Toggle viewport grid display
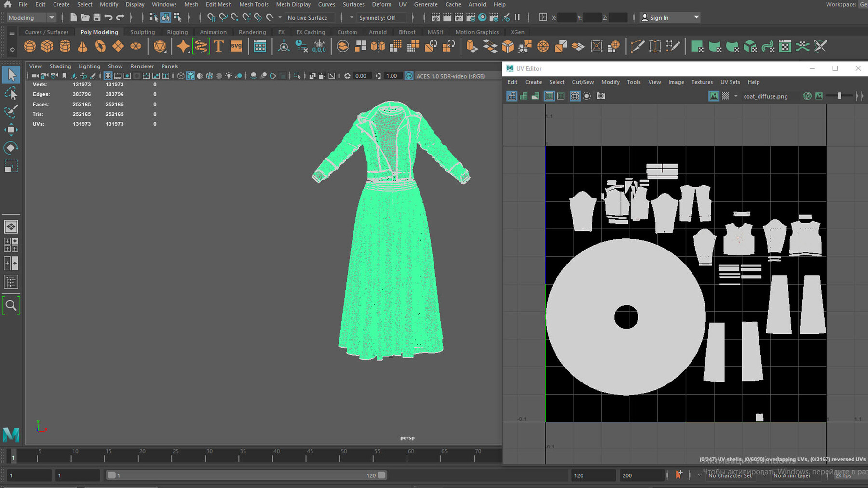 coord(108,76)
